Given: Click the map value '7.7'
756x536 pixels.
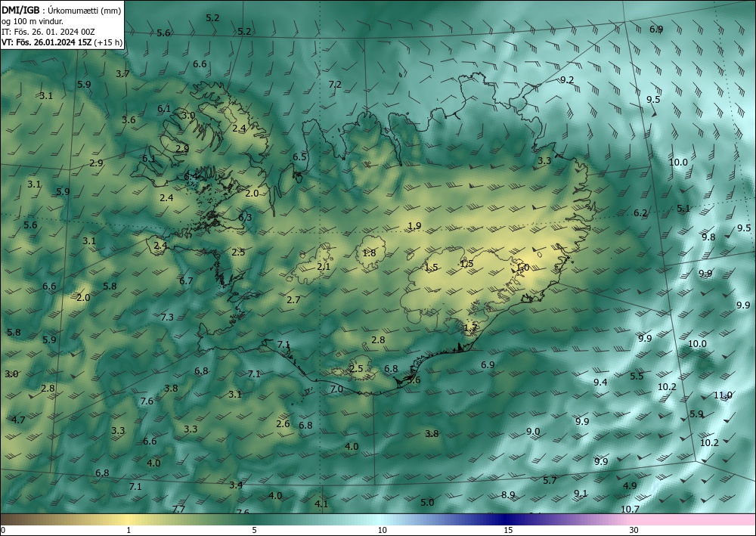Looking at the screenshot, I should point(178,509).
